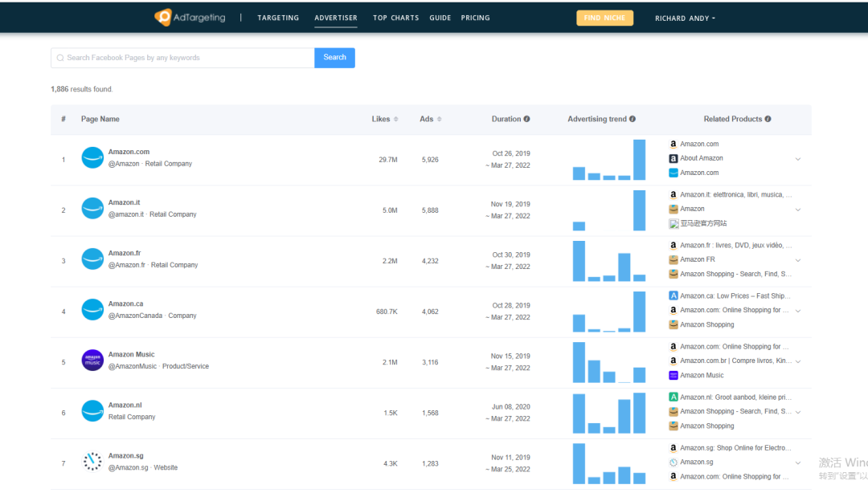This screenshot has height=493, width=868.
Task: Click the AdTargeting logo icon
Action: point(163,17)
